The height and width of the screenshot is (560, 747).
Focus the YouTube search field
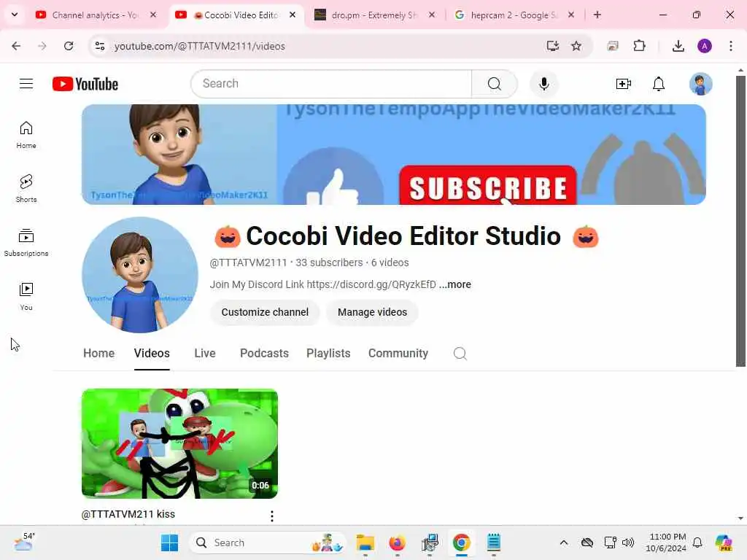(332, 84)
